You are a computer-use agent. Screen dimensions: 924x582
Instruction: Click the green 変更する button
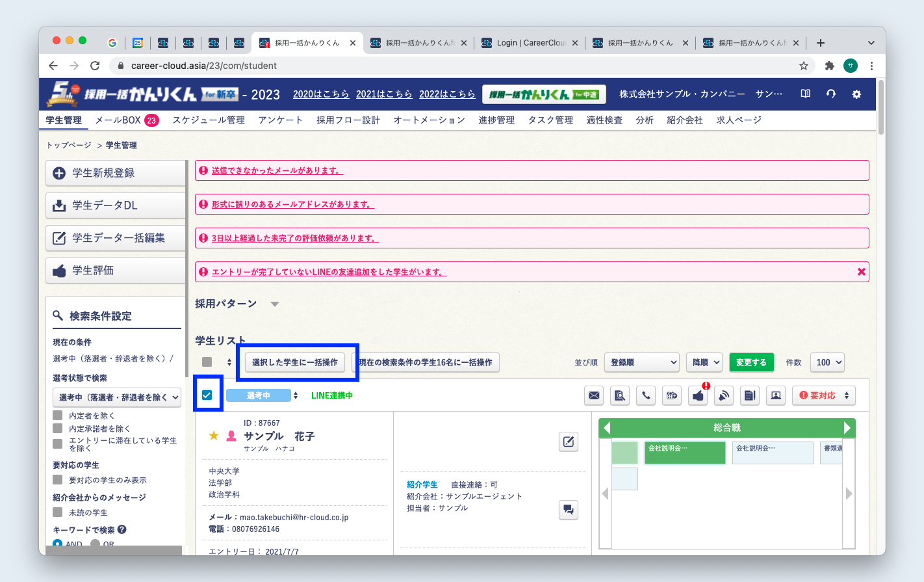pyautogui.click(x=751, y=362)
